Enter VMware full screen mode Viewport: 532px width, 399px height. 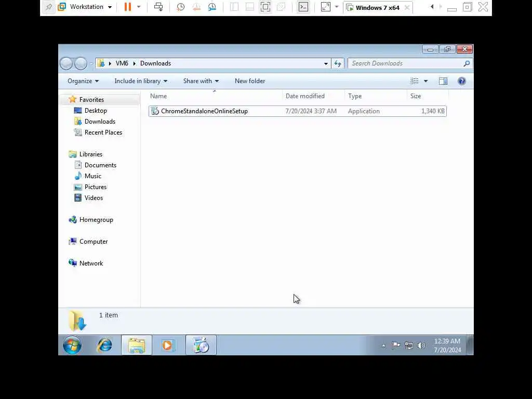point(265,7)
